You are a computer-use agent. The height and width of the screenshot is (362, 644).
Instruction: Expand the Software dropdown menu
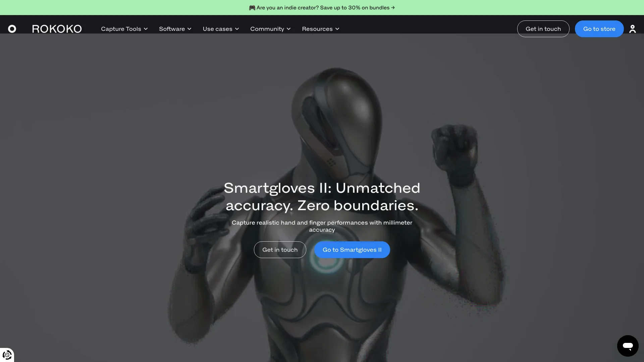point(175,29)
